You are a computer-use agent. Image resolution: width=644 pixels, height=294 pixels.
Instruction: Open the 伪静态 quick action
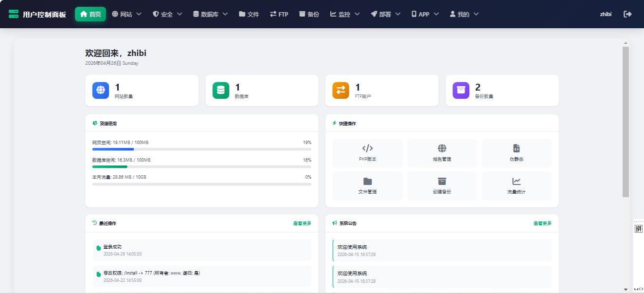point(517,153)
